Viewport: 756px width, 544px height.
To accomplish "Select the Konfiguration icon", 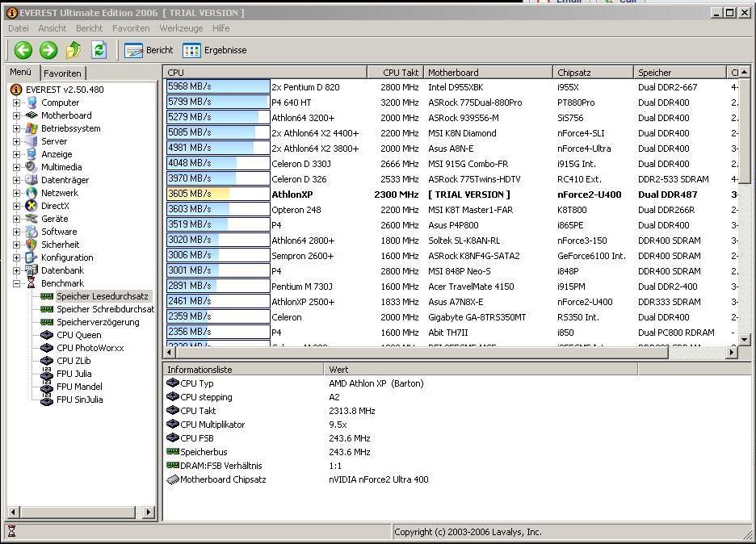I will click(x=31, y=257).
